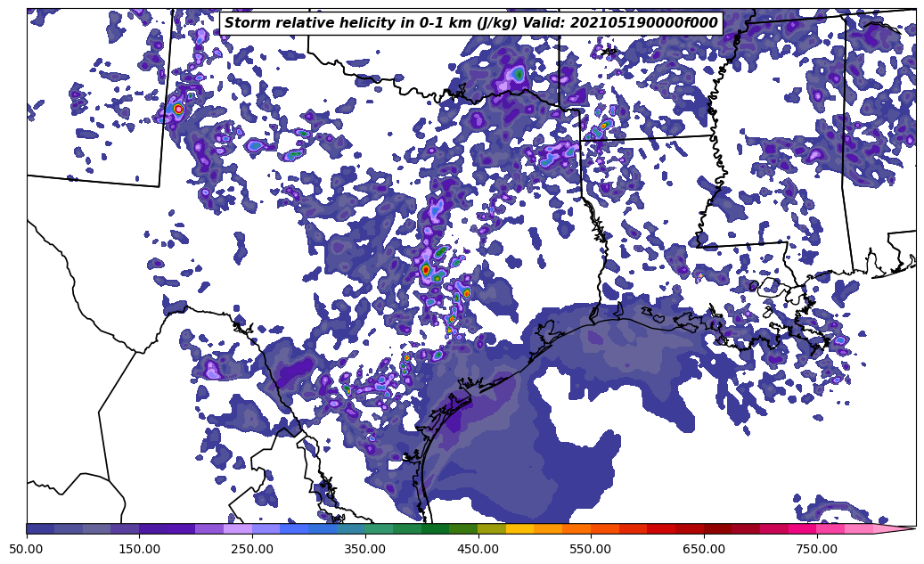The height and width of the screenshot is (564, 924).
Task: Pick the bright yellow colorbar segment
Action: [520, 528]
